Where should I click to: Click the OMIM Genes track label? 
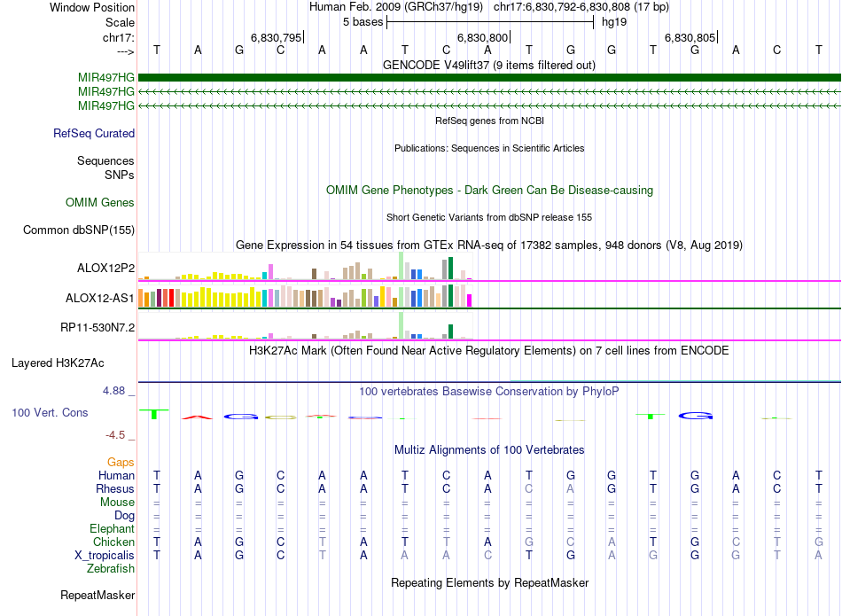[100, 202]
